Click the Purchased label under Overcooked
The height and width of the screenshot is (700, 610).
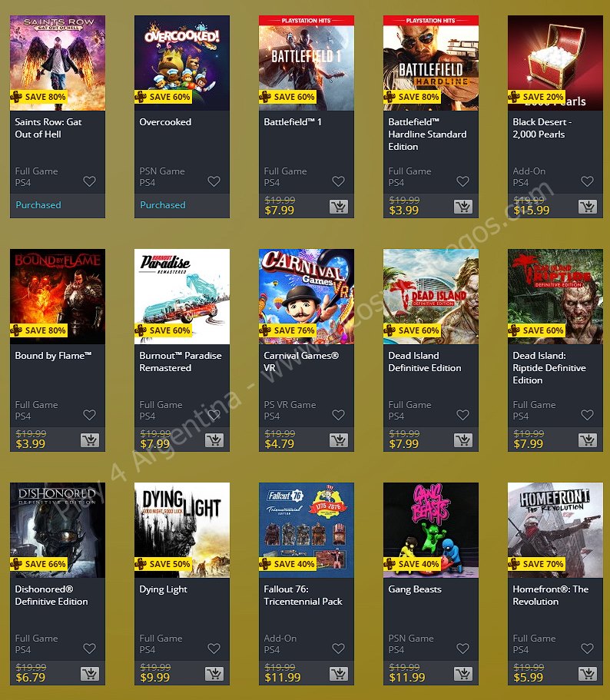[163, 205]
